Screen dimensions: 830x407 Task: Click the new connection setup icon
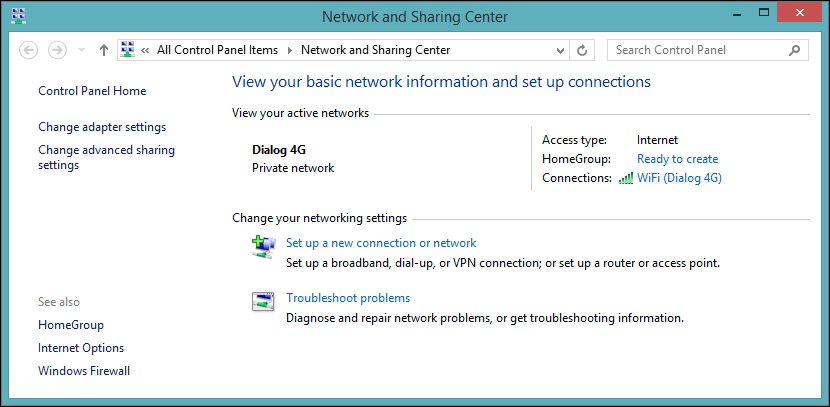pos(263,247)
